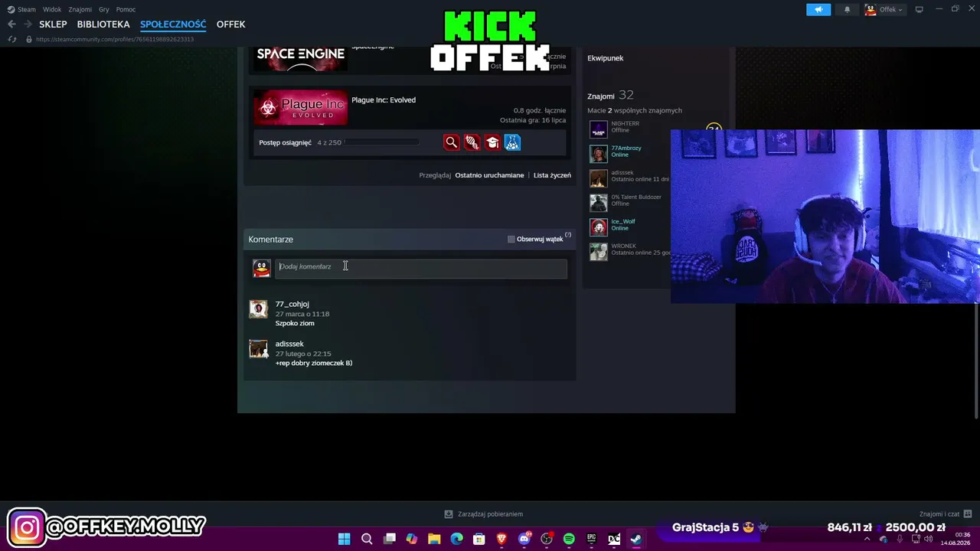Open the Pomoc menu
The height and width of the screenshot is (551, 980).
(126, 9)
